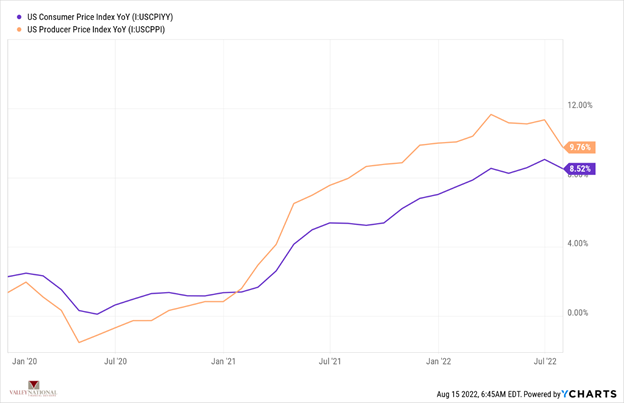This screenshot has height=403, width=624.
Task: Click the orange line's highest peak
Action: [491, 114]
